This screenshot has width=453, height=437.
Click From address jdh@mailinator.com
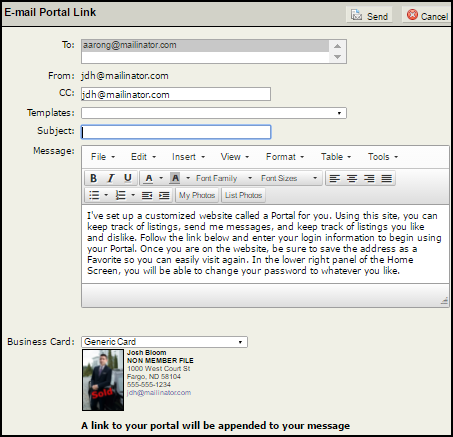point(125,76)
